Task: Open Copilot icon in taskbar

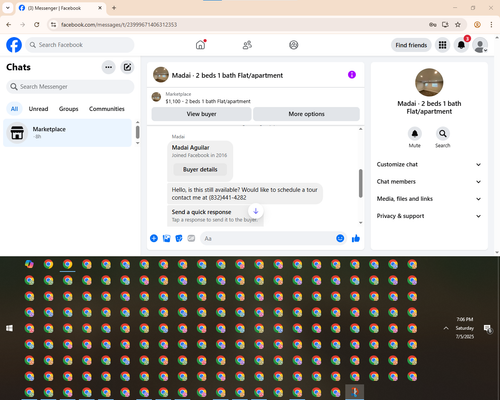Action: click(29, 264)
